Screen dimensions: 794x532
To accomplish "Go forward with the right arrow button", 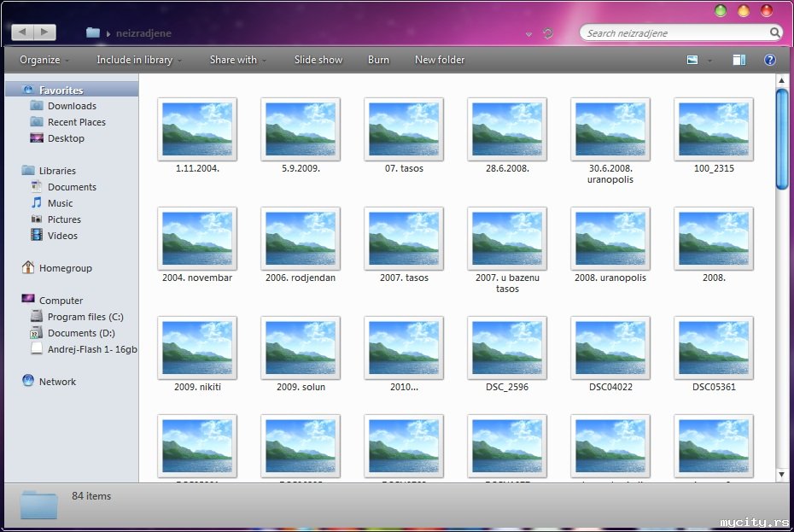I will click(44, 32).
